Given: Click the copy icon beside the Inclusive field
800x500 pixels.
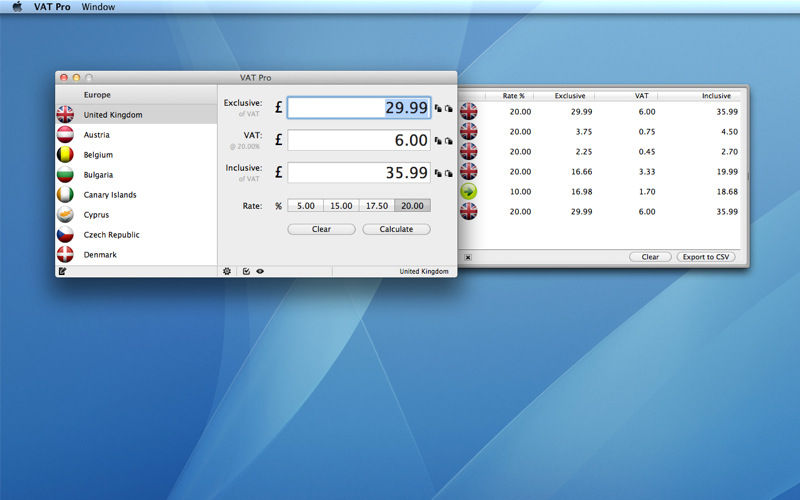Looking at the screenshot, I should click(438, 174).
